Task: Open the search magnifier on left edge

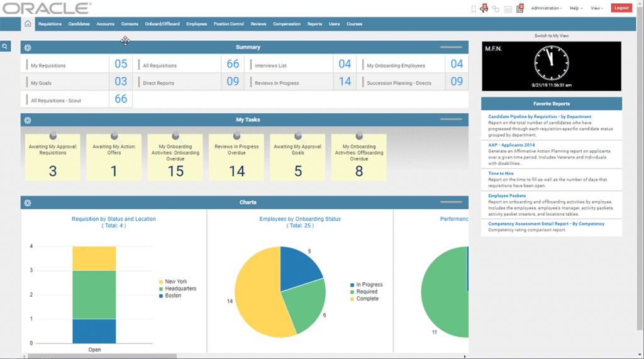Action: [5, 47]
